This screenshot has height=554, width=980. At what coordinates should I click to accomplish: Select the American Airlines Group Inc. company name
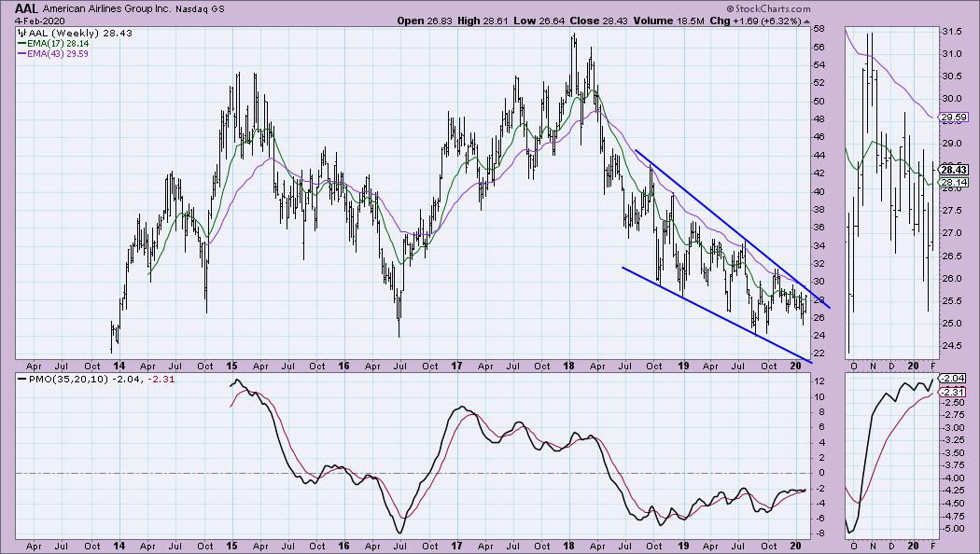pos(107,8)
